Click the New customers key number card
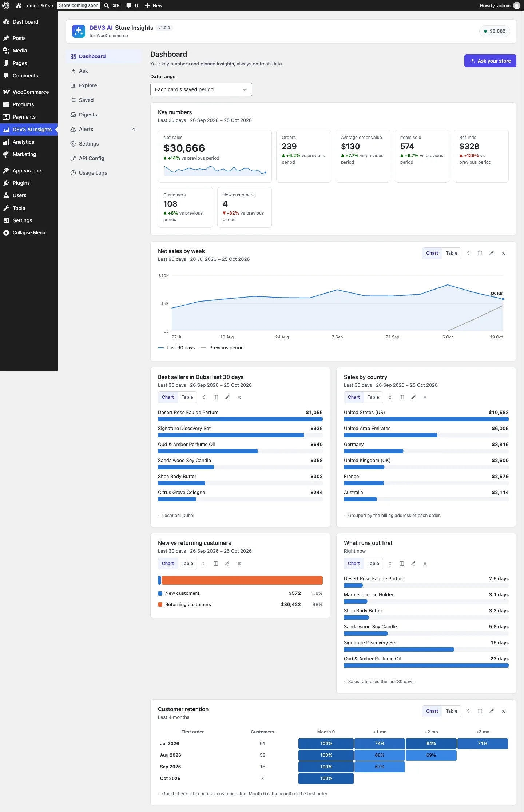 (x=244, y=207)
